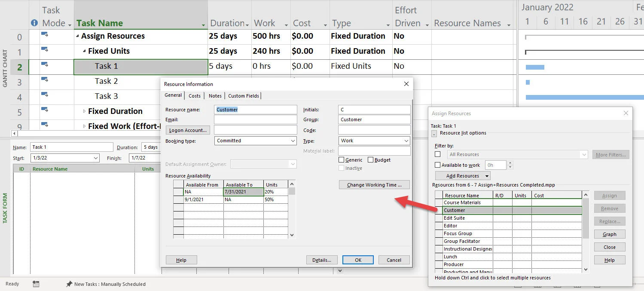Image resolution: width=644 pixels, height=291 pixels.
Task: Select the Focus Group resource row
Action: pyautogui.click(x=512, y=233)
